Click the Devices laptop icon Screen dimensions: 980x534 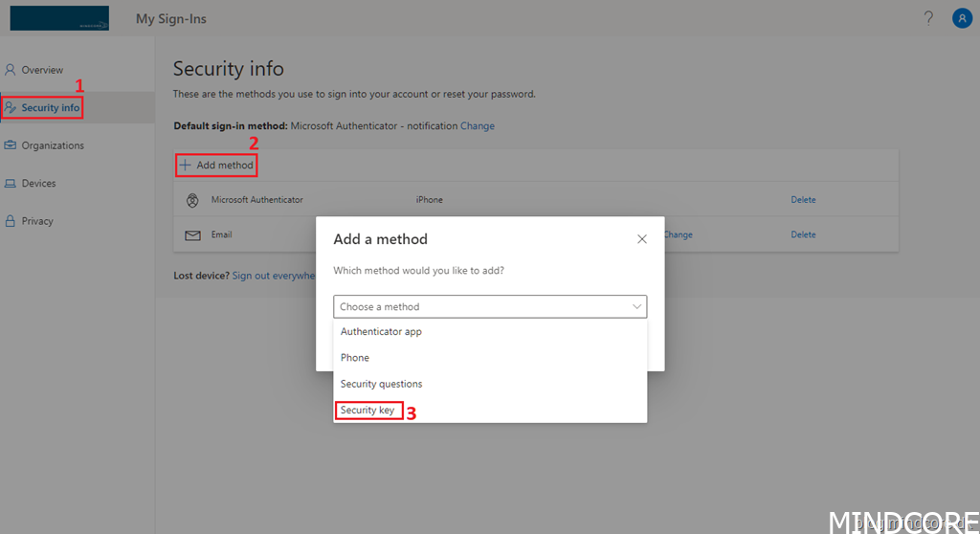[11, 183]
